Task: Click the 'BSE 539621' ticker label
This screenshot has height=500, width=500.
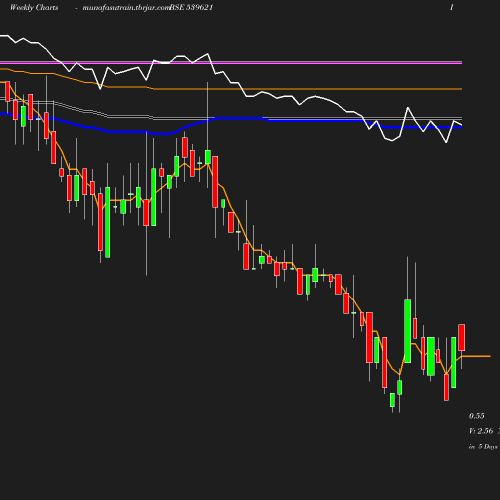Action: coord(191,7)
